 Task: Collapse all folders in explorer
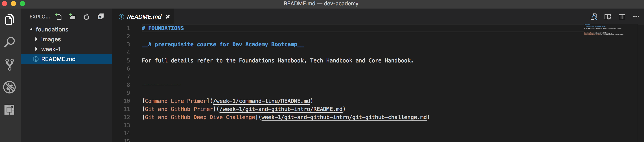click(100, 17)
